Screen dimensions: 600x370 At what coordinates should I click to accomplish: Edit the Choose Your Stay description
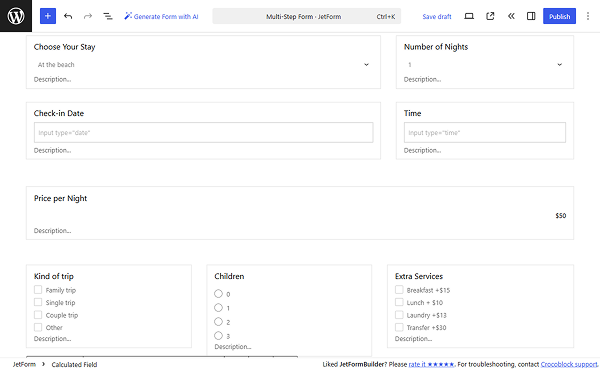coord(52,79)
